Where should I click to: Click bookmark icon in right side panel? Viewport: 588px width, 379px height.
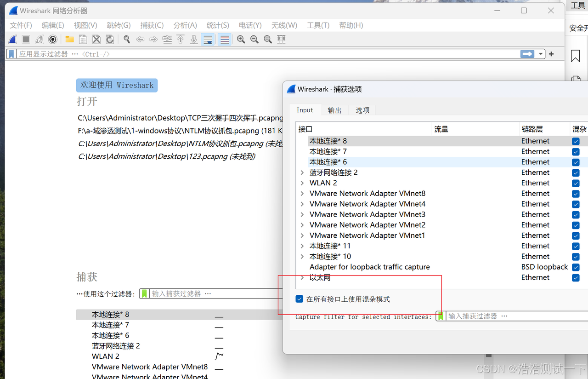(x=575, y=56)
